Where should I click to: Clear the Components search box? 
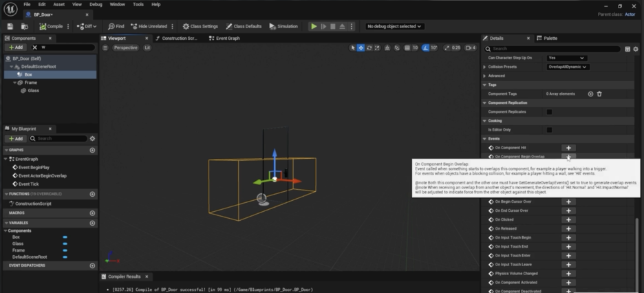pyautogui.click(x=35, y=47)
